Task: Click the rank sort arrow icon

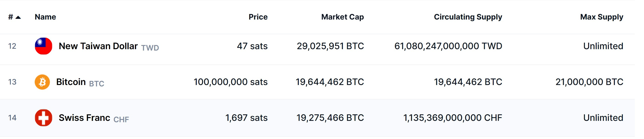Action: [18, 17]
